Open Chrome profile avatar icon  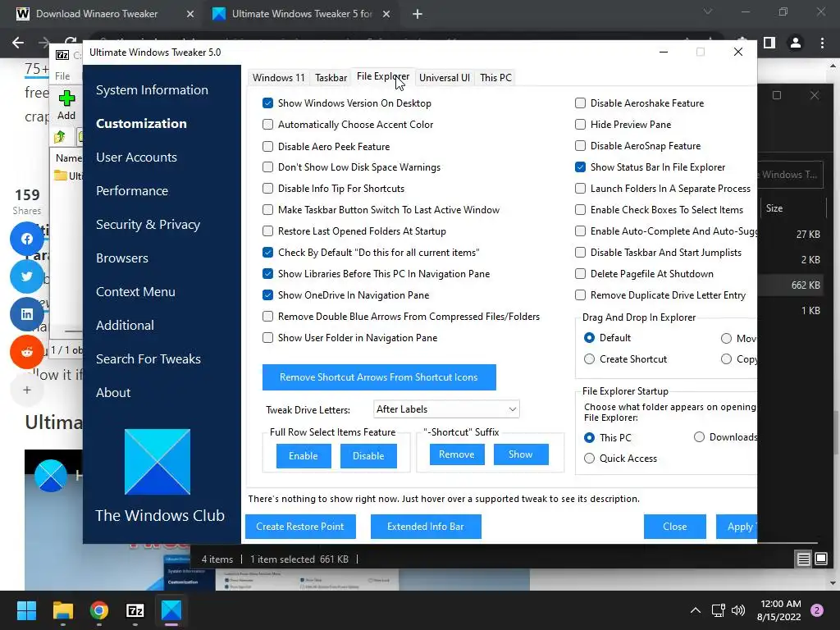[x=796, y=43]
